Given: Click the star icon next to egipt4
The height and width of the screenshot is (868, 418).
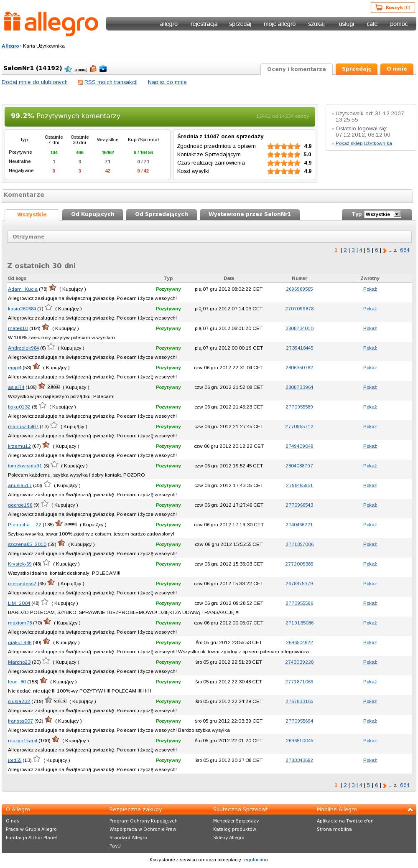Looking at the screenshot, I should (x=36, y=366).
